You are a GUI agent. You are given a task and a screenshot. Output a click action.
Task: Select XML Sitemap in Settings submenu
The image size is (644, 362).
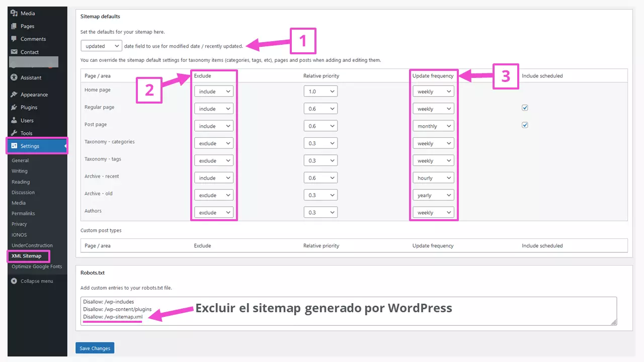27,256
